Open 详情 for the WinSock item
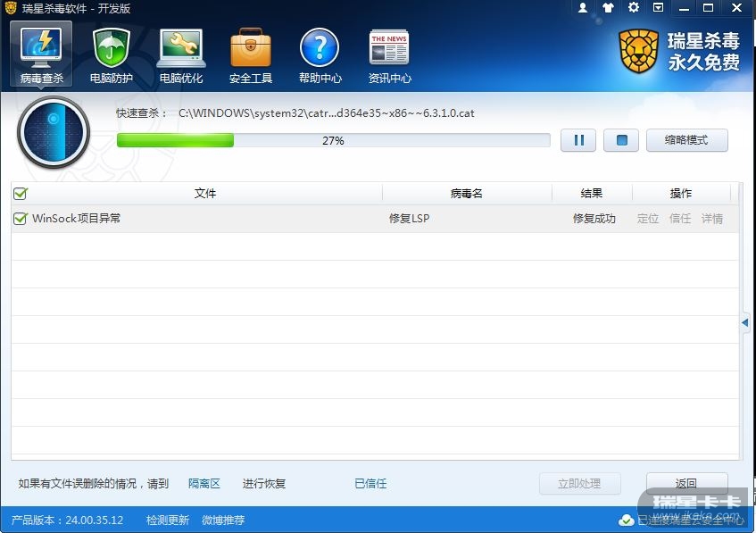Screen dimensions: 756x533 click(x=712, y=219)
